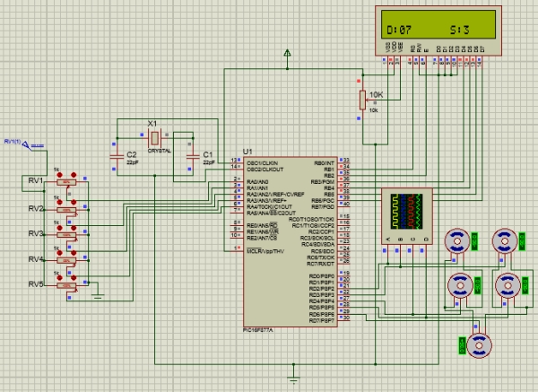Click the ground symbol at bottom center
Screen dimensions: 538x392
(x=293, y=379)
